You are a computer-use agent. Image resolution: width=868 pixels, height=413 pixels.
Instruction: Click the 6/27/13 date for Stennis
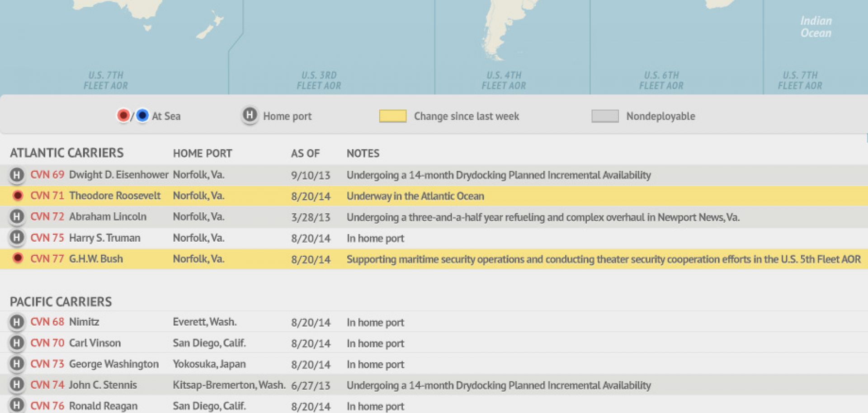[x=311, y=385]
